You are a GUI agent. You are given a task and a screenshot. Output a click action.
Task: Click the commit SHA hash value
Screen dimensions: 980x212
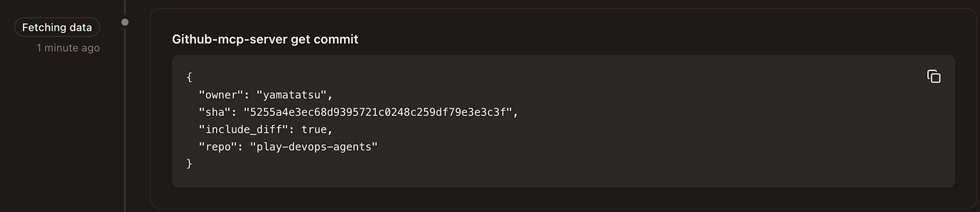pos(377,112)
